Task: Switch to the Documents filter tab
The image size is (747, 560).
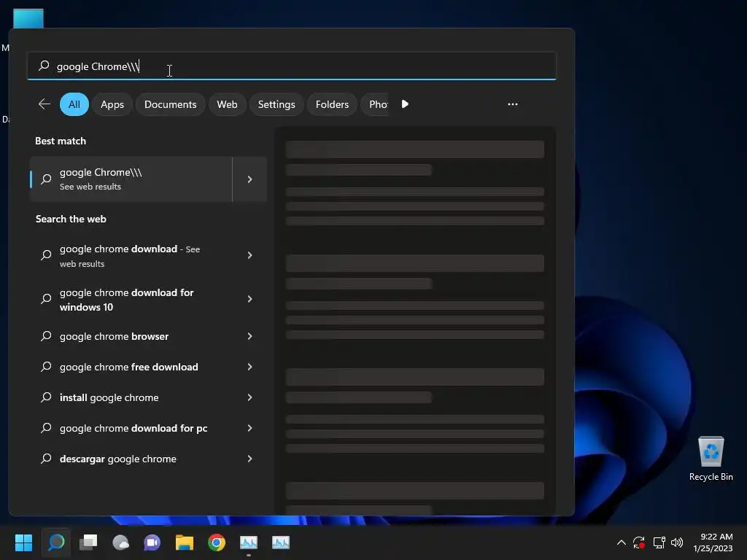Action: click(x=171, y=104)
